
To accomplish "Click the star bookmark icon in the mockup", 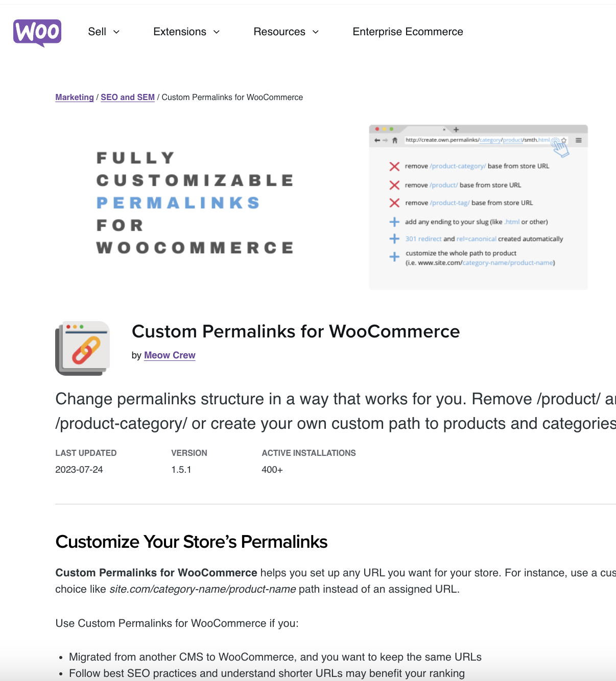I will pos(564,140).
